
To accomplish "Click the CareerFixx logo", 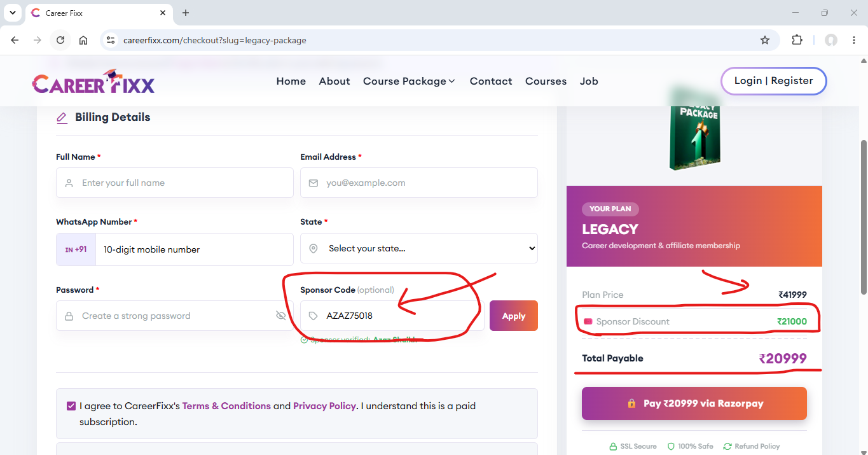I will 93,81.
